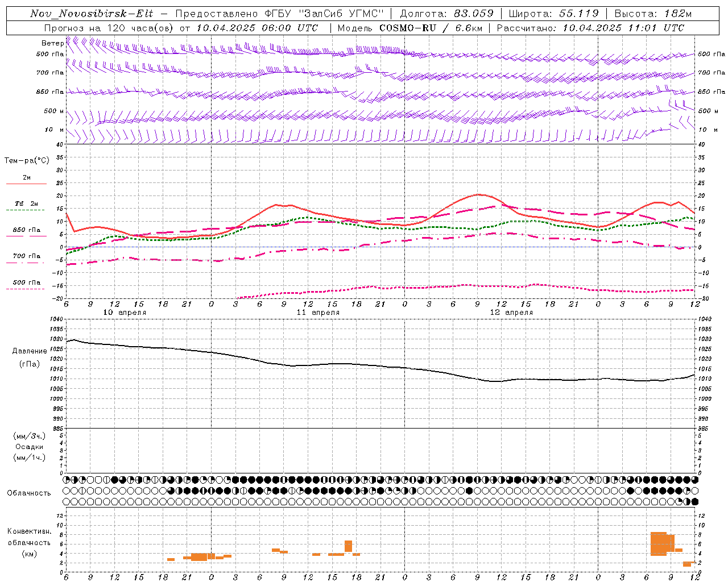Click the '700 гПа' temperature legend entry
The image size is (728, 582).
pos(27,256)
